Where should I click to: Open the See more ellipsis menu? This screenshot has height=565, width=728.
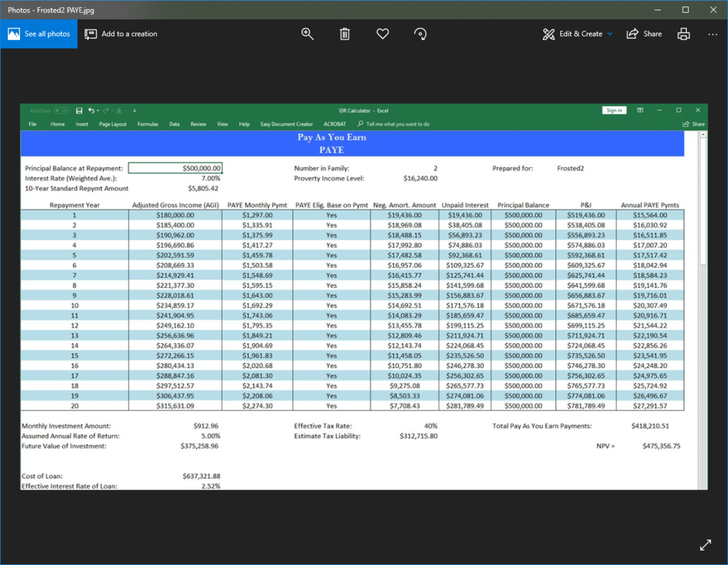[x=712, y=34]
